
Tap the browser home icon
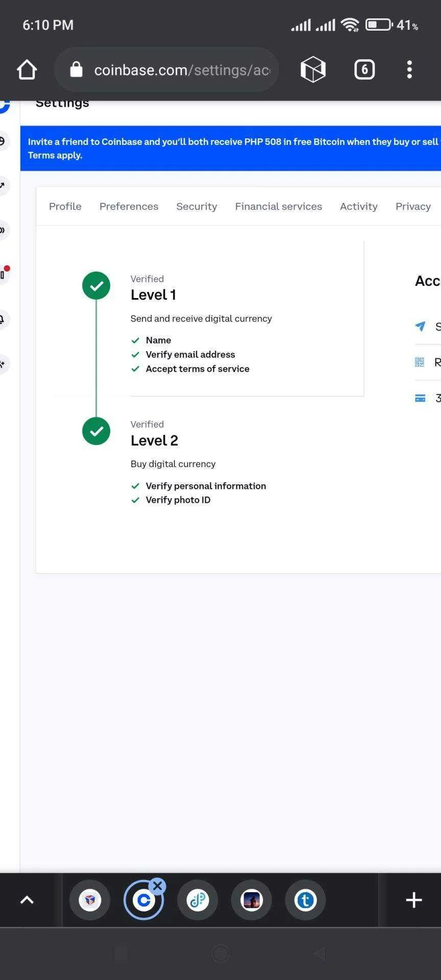click(x=27, y=70)
